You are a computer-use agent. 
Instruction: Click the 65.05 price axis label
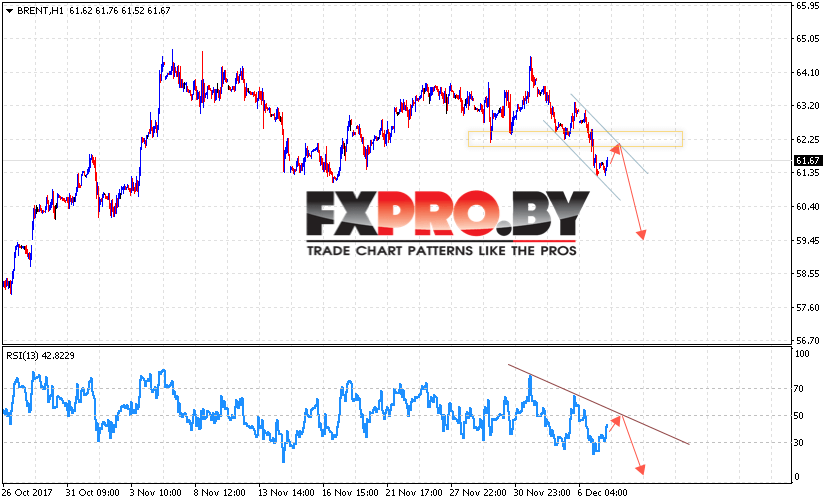[808, 39]
